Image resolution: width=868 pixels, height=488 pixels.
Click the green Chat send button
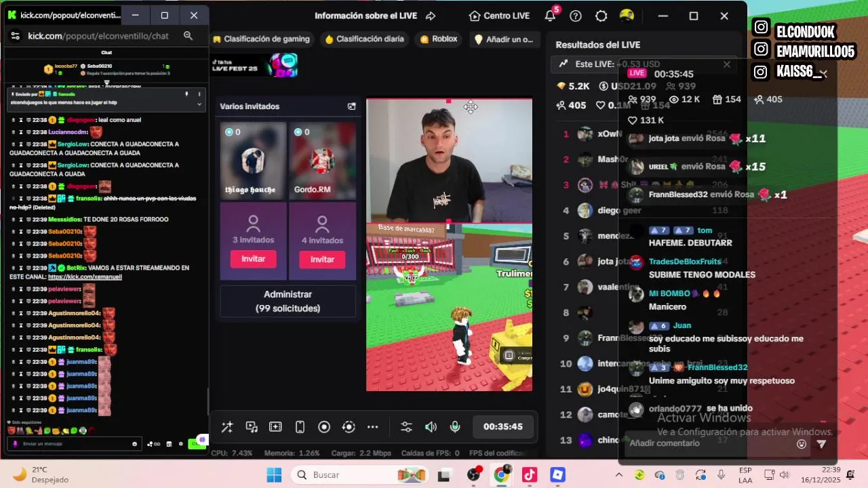(197, 444)
